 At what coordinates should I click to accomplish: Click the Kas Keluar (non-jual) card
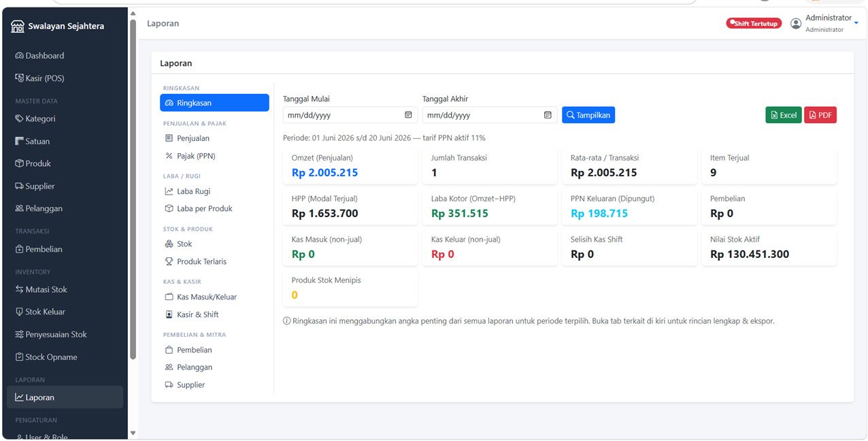click(490, 248)
